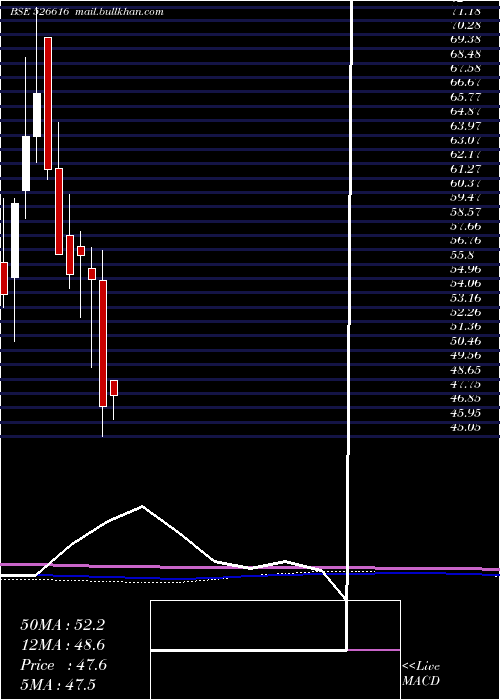Click the Price : 47.6 label
This screenshot has height=700, width=500.
click(x=63, y=665)
